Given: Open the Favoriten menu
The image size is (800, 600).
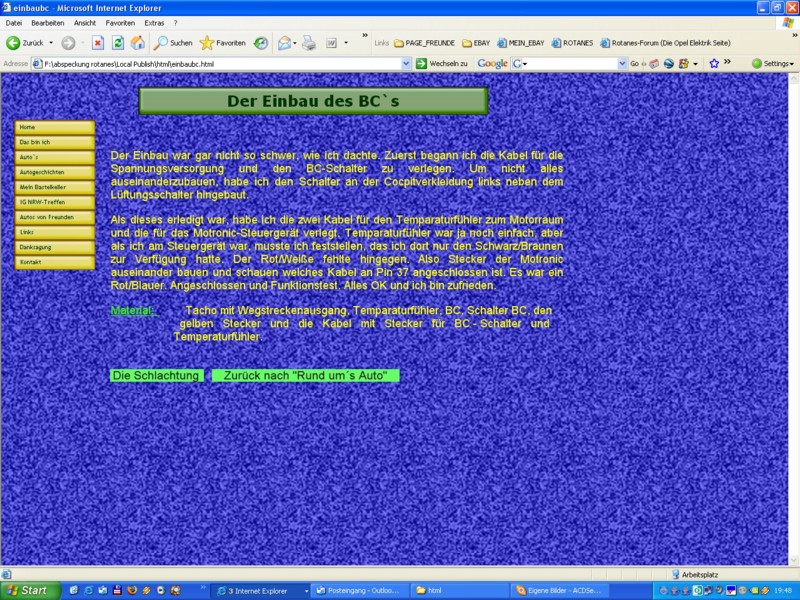Looking at the screenshot, I should (120, 22).
